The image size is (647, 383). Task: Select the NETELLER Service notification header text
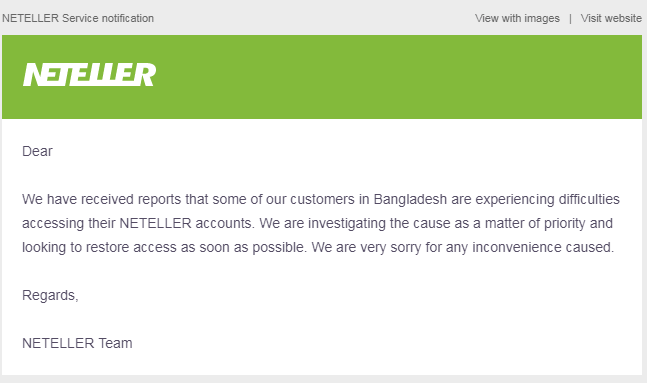78,19
